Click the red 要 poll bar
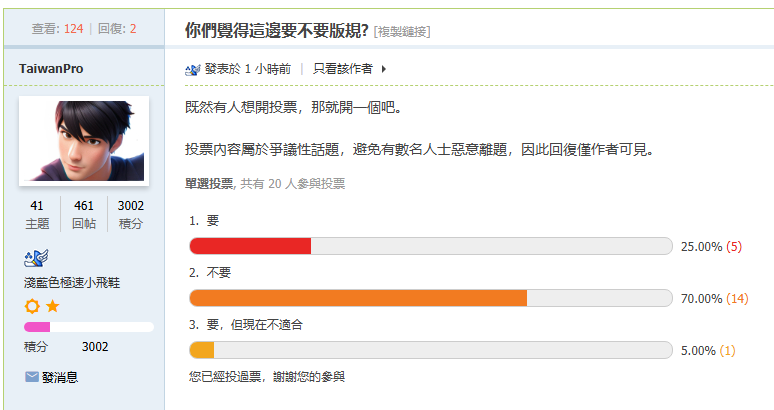This screenshot has height=410, width=774. pyautogui.click(x=250, y=246)
